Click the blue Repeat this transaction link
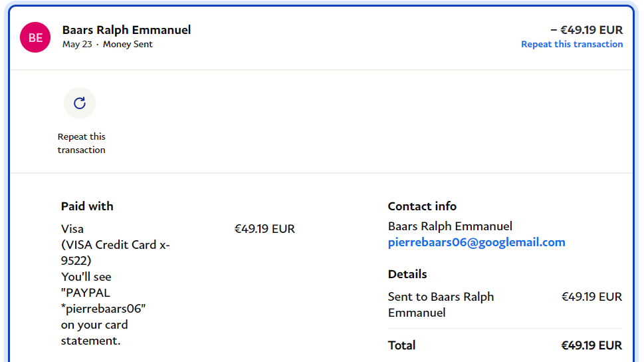Viewport: 644px width, 362px height. pos(572,45)
